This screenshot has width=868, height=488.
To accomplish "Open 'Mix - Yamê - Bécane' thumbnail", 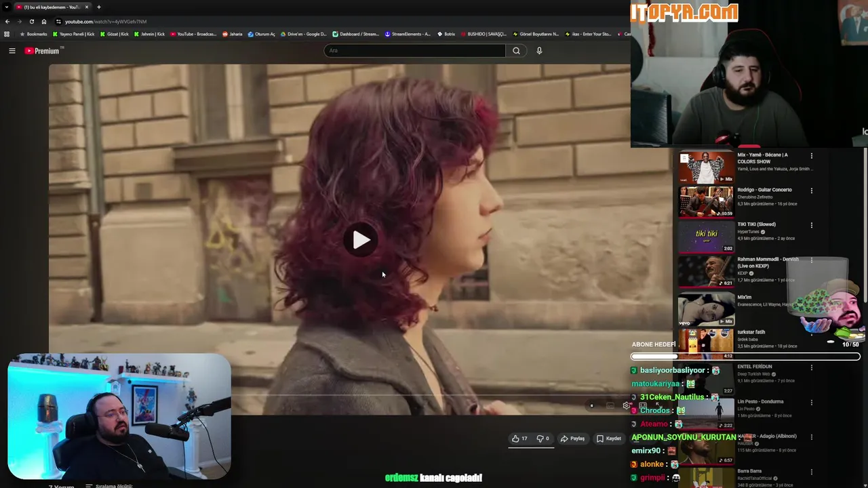I will [x=706, y=167].
